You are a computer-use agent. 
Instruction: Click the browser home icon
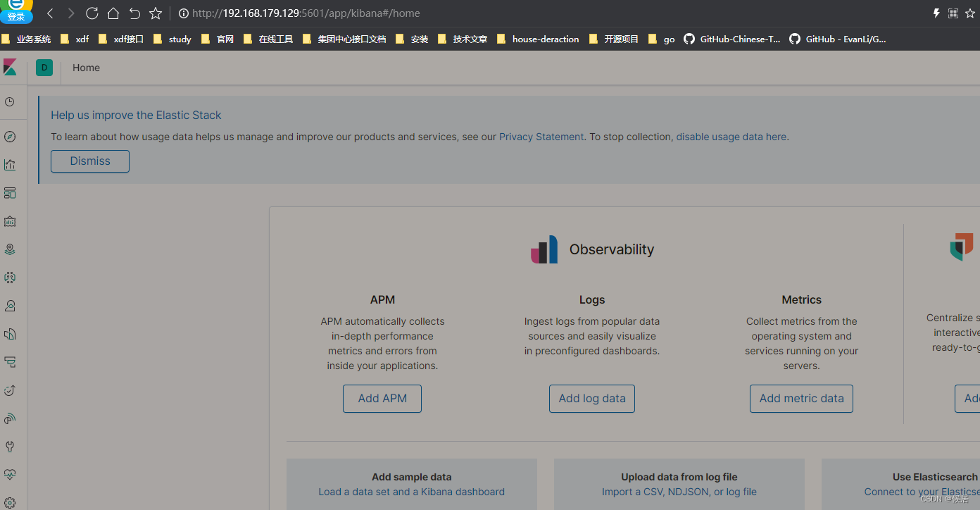tap(113, 13)
